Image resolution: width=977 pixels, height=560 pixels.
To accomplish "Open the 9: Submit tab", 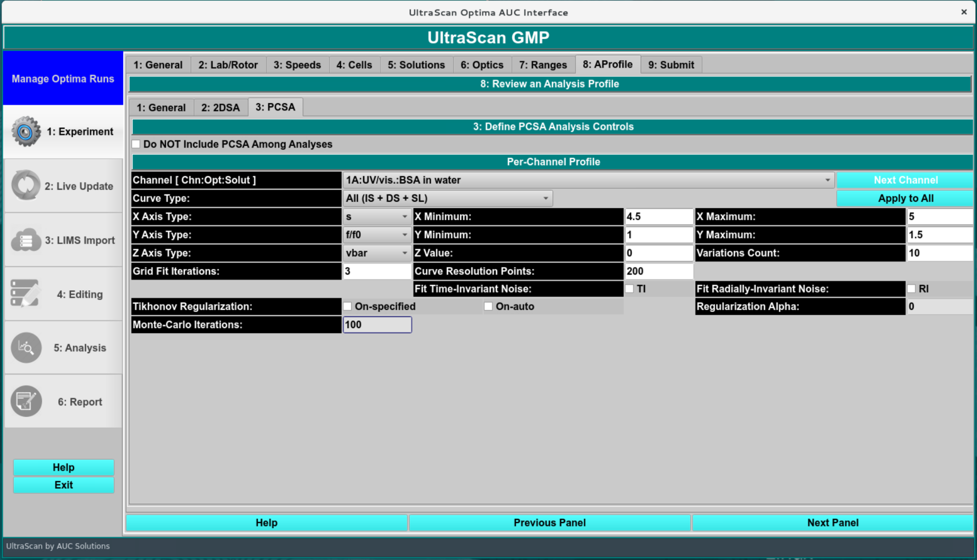I will pyautogui.click(x=670, y=65).
